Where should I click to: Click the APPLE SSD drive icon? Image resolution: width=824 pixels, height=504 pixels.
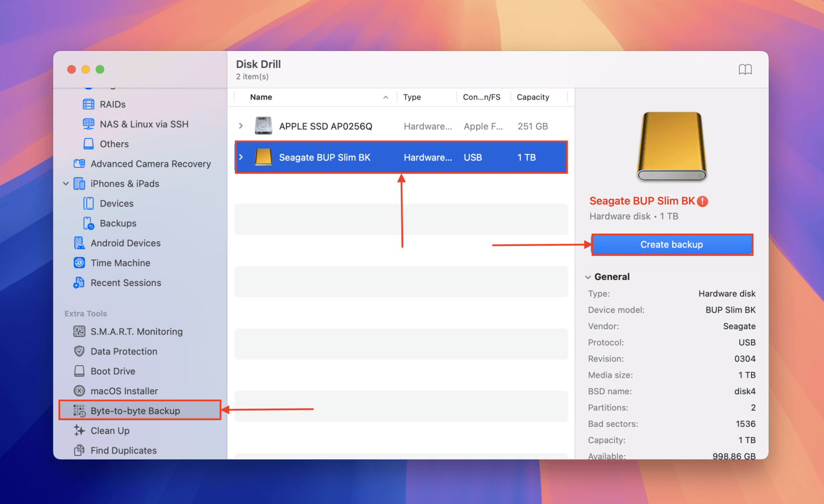pos(263,126)
